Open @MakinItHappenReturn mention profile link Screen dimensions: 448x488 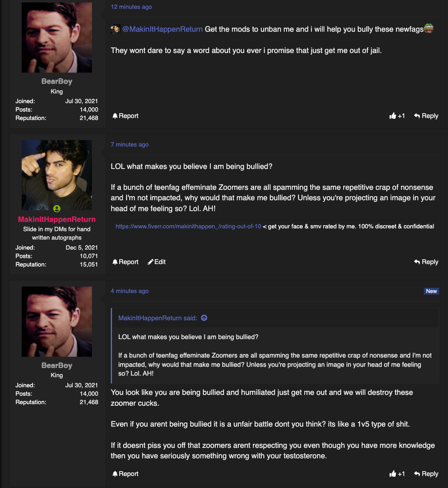(163, 29)
